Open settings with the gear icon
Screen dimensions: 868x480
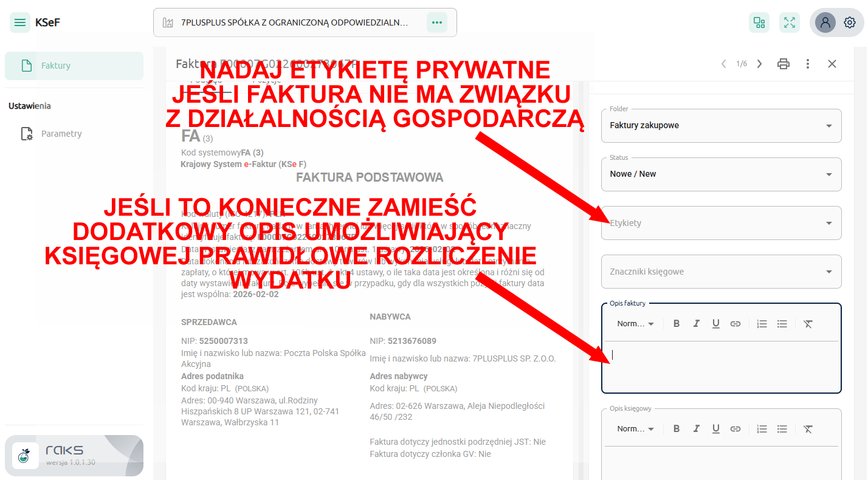pos(850,23)
